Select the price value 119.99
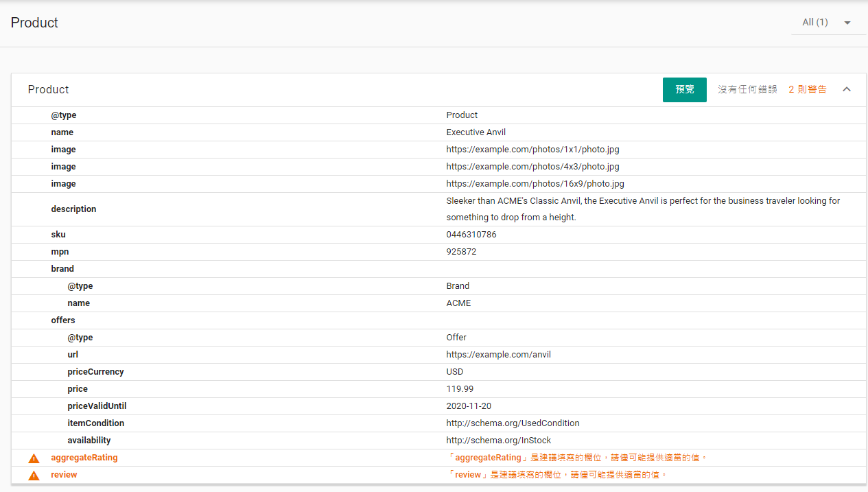Viewport: 868px width, 492px height. pyautogui.click(x=460, y=389)
